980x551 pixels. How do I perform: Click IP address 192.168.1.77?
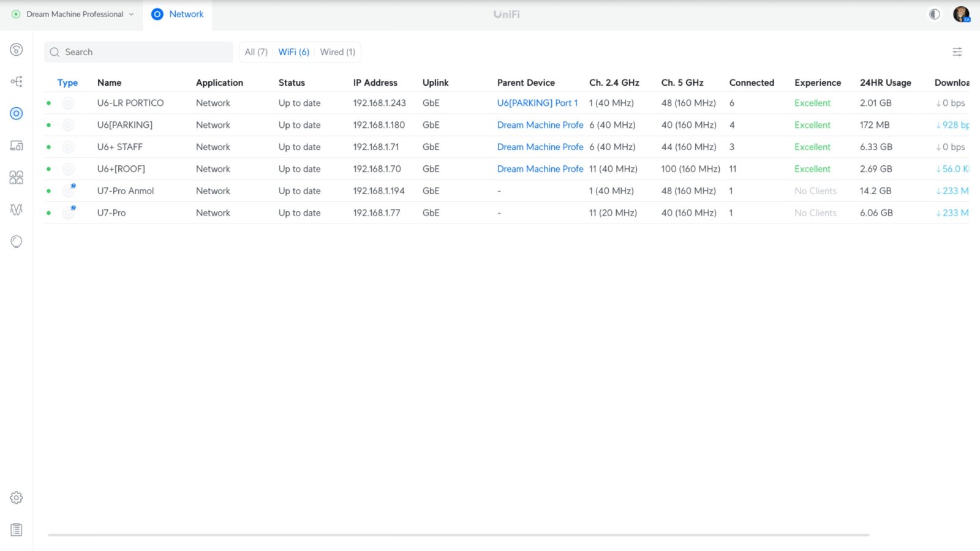(376, 213)
